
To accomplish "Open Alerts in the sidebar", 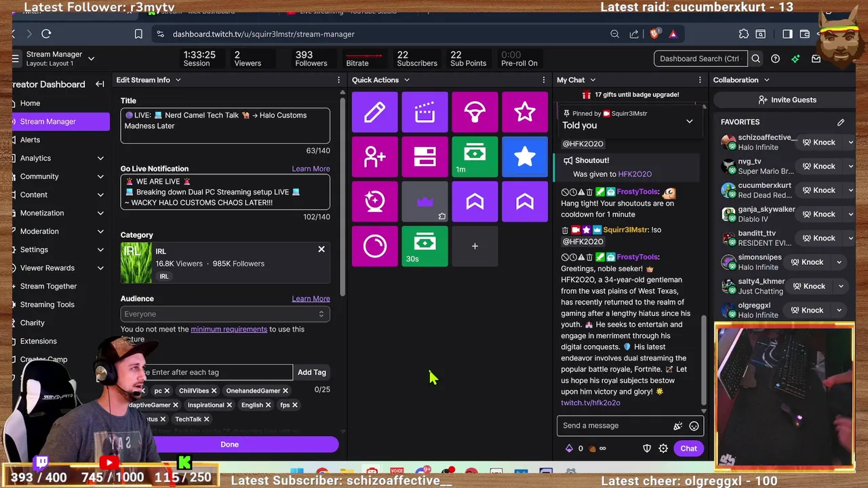I will (30, 140).
